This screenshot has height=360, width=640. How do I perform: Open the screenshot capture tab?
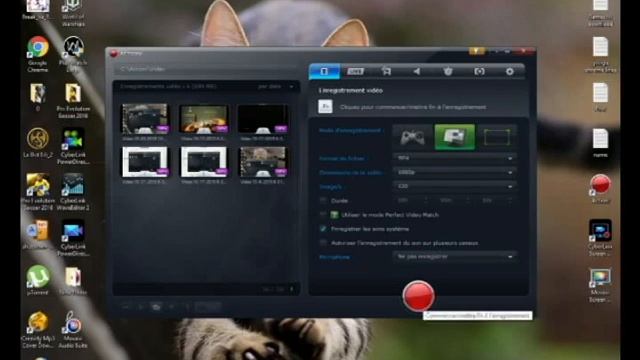tap(479, 71)
